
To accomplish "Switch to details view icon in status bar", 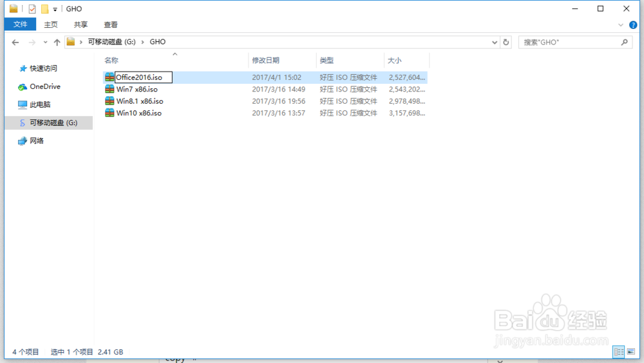I will pyautogui.click(x=618, y=352).
